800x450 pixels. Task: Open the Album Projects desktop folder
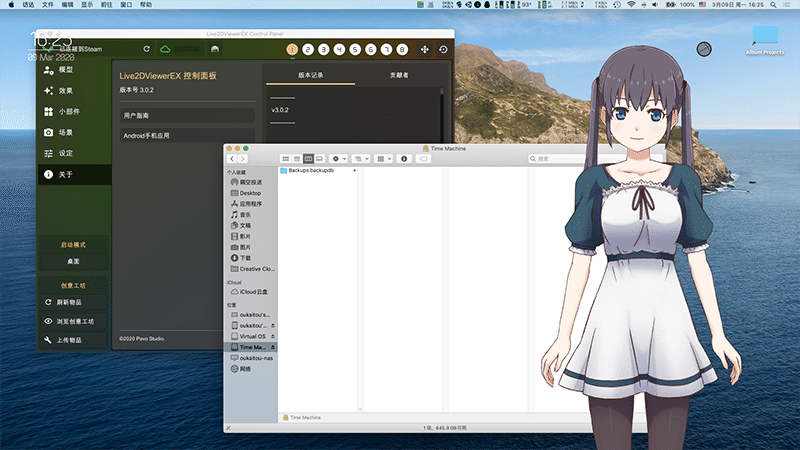(x=765, y=40)
